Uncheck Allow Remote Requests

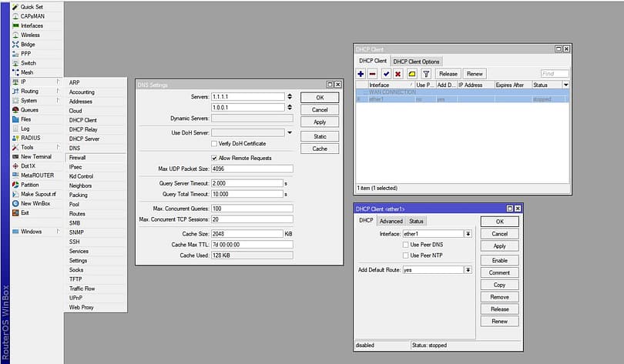tap(214, 159)
